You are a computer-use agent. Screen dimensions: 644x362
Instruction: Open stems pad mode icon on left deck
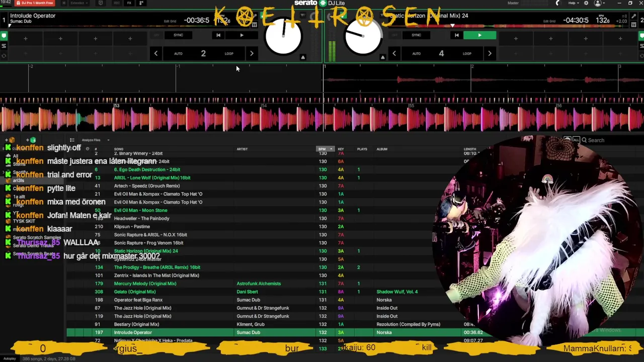pyautogui.click(x=4, y=46)
